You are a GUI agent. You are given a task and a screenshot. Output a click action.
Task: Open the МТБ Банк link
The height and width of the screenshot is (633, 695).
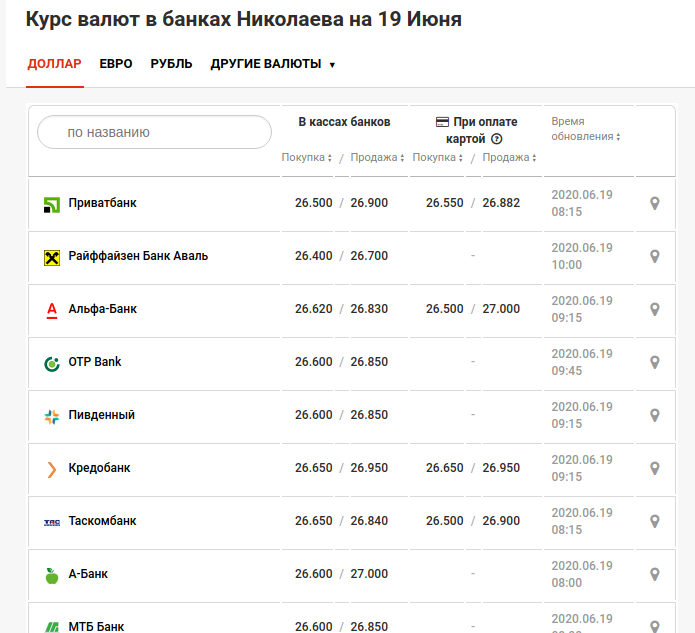[96, 627]
